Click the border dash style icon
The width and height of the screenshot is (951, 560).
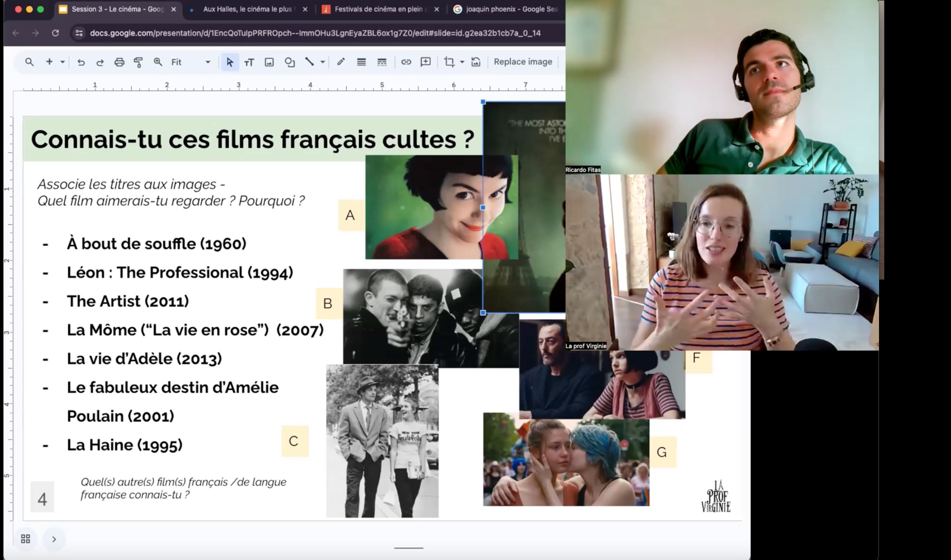coord(382,62)
